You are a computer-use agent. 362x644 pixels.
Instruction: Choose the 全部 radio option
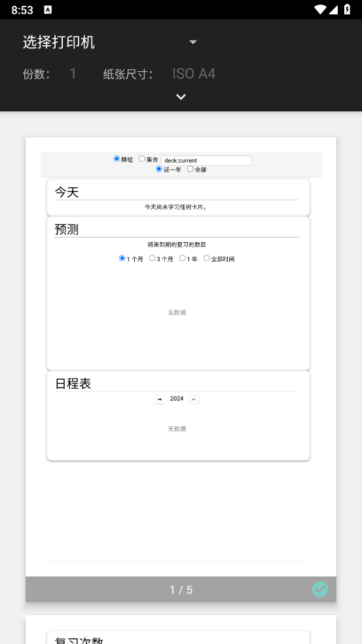(190, 169)
